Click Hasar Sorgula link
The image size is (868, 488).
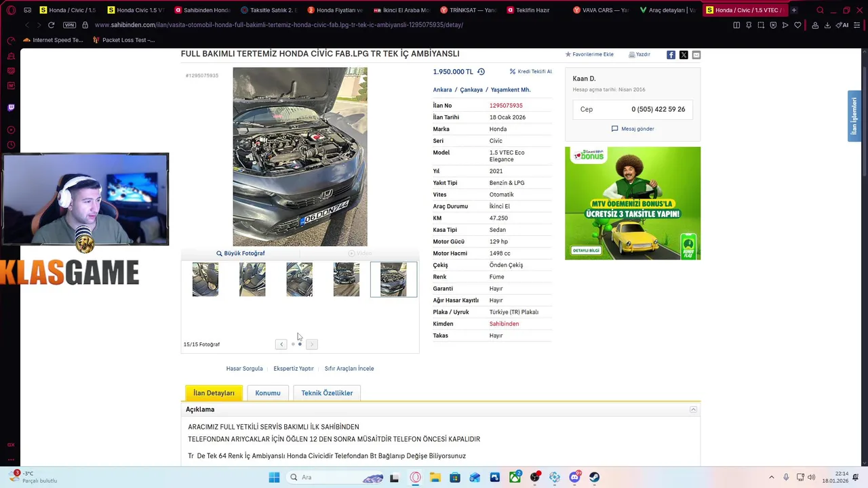point(244,369)
